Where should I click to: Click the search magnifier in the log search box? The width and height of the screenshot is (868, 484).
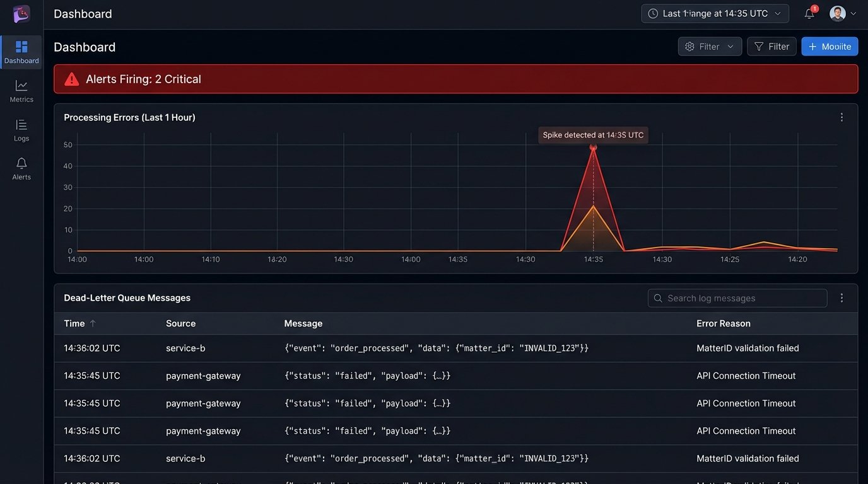point(658,297)
